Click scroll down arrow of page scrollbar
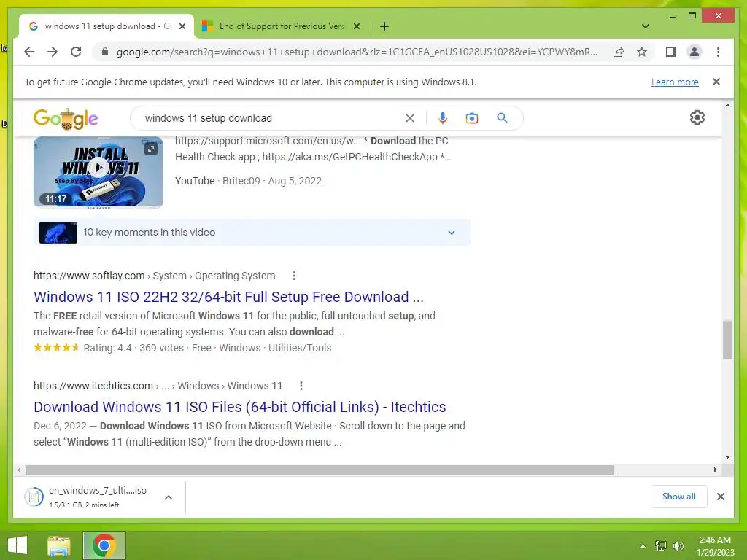This screenshot has width=747, height=560. [727, 457]
